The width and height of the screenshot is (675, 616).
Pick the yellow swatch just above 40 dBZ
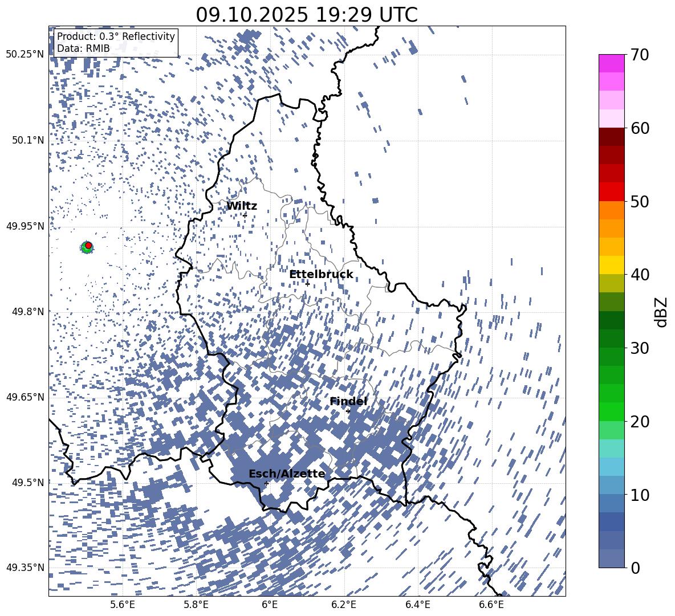click(x=611, y=265)
